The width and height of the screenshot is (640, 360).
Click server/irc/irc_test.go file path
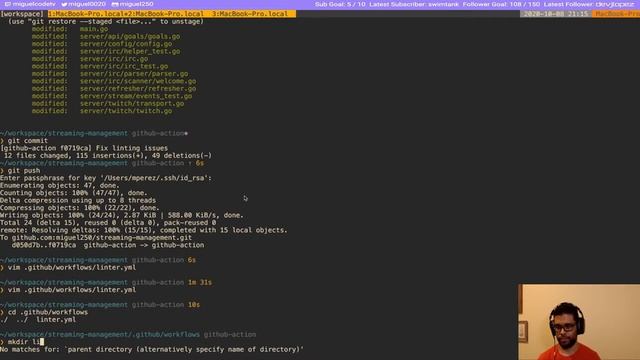point(124,66)
